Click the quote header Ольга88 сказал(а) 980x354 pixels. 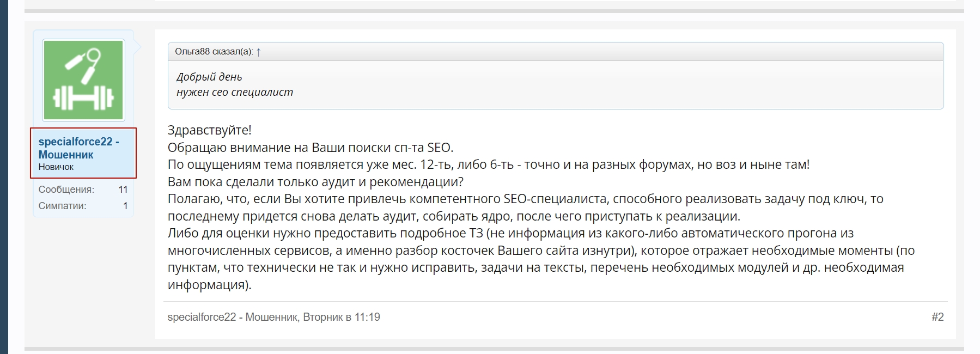(x=214, y=52)
